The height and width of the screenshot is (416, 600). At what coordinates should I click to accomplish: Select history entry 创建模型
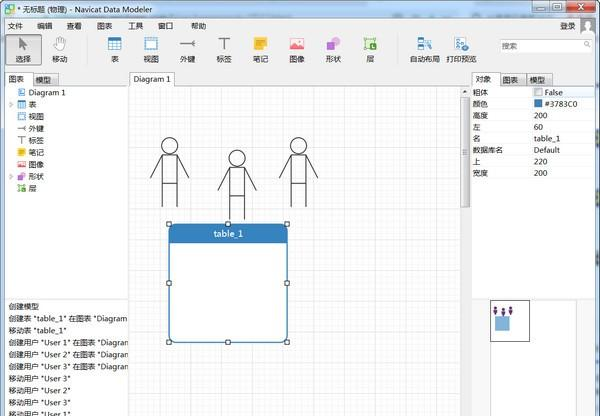tap(24, 307)
